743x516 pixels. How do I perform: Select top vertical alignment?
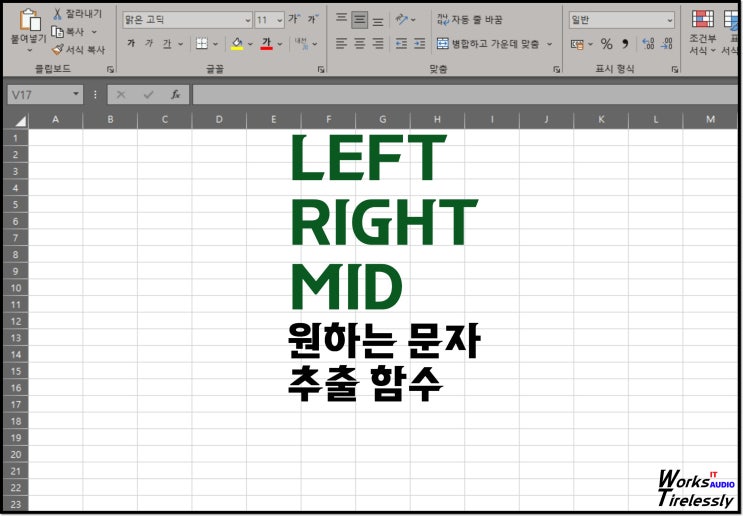(341, 19)
